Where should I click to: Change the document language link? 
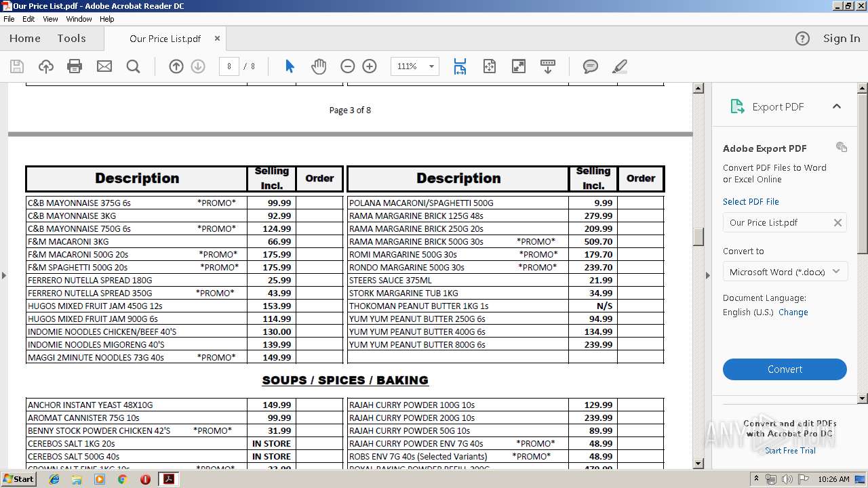[793, 312]
